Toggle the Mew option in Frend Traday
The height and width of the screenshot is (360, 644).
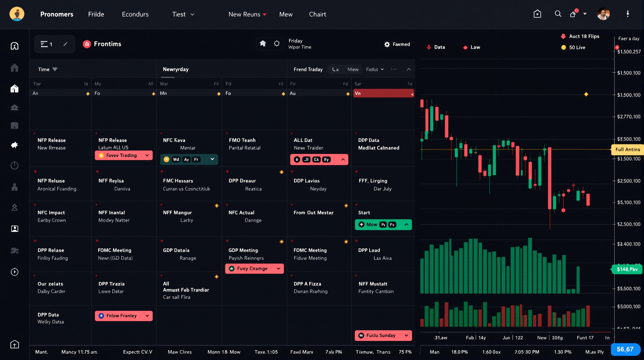tap(353, 69)
